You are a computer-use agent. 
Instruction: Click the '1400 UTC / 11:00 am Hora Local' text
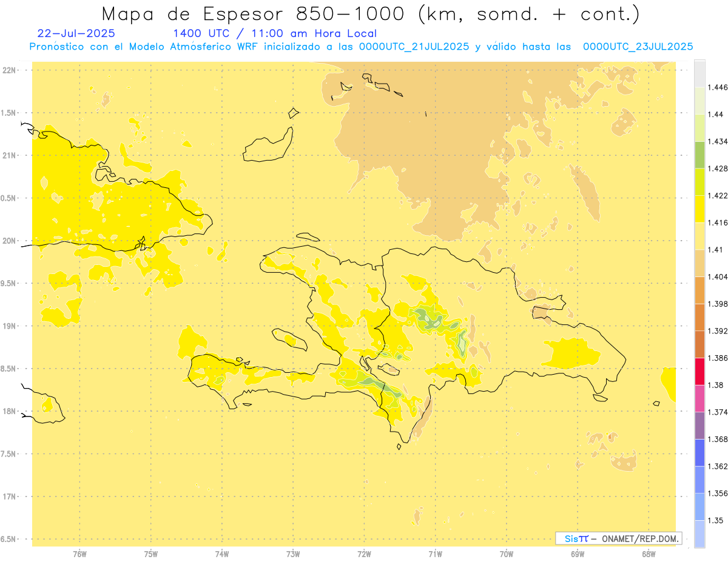coord(275,34)
